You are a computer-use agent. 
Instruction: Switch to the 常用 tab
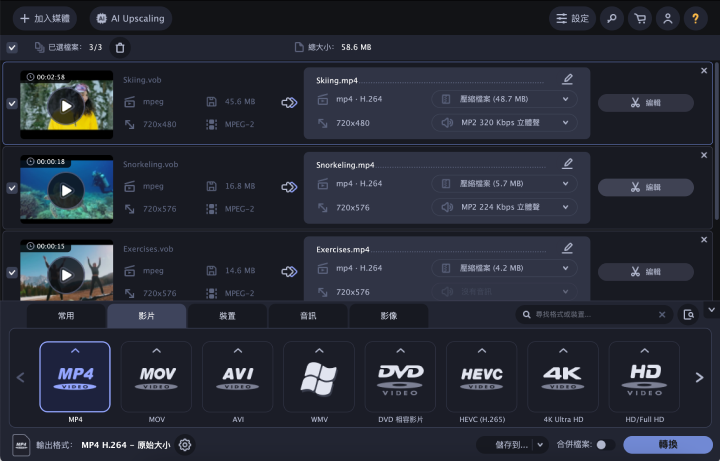tap(66, 316)
